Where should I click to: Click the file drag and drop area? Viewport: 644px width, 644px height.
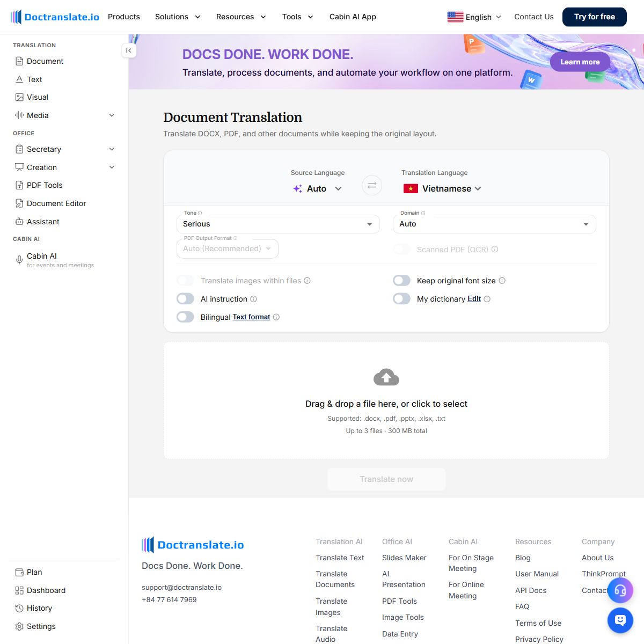386,400
